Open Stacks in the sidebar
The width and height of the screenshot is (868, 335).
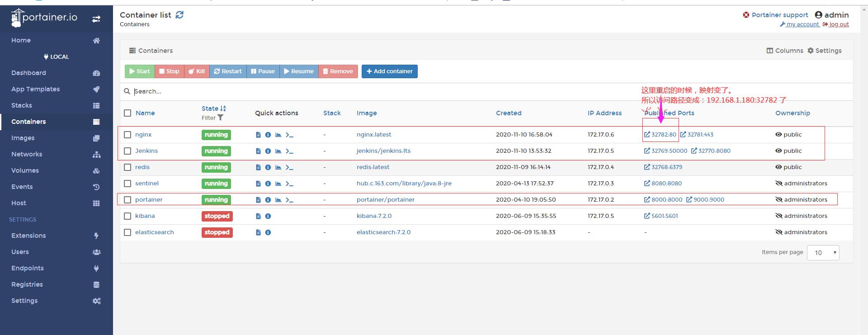pyautogui.click(x=57, y=105)
